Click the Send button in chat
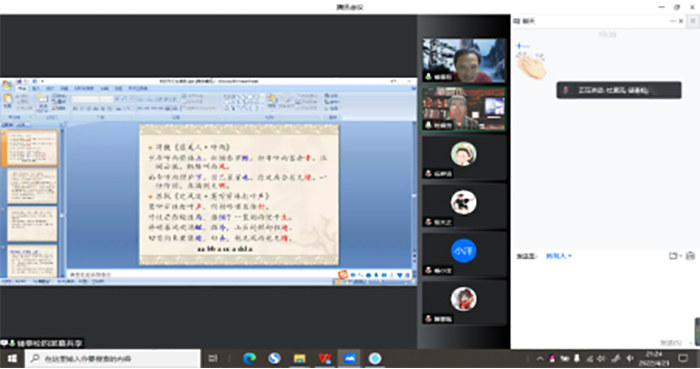Image resolution: width=700 pixels, height=369 pixels. (x=671, y=343)
